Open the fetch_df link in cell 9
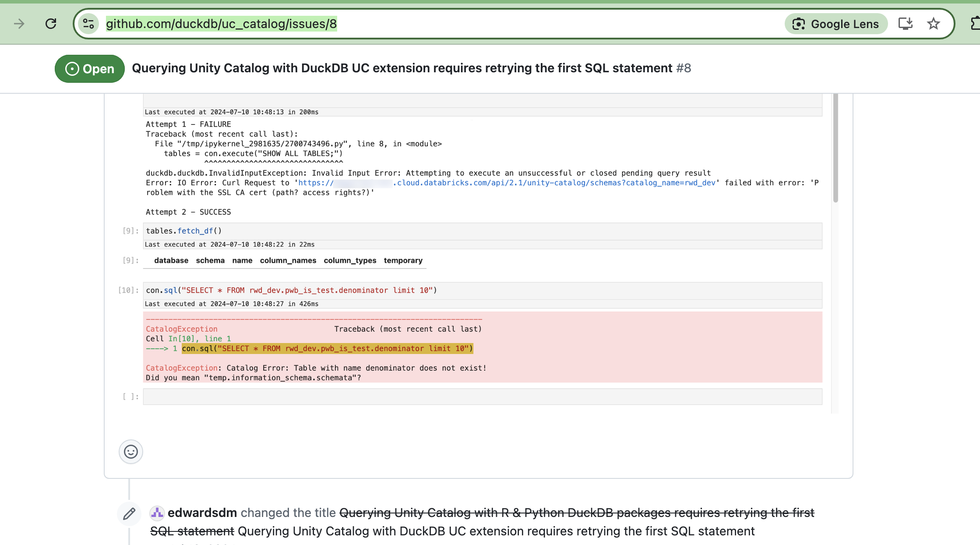This screenshot has width=980, height=545. click(x=195, y=230)
